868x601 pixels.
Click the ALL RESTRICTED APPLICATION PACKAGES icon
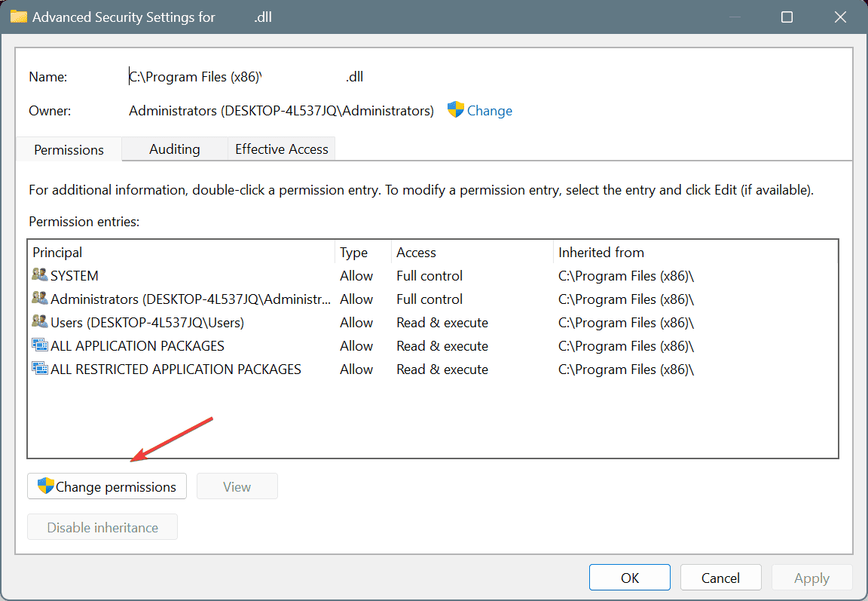tap(40, 368)
